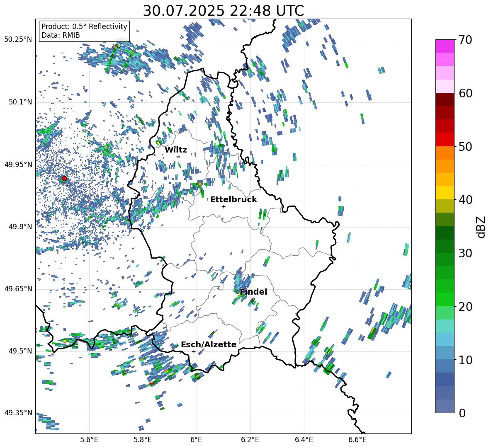Click the Ettelbruck city label
This screenshot has height=448, width=491.
(x=233, y=199)
